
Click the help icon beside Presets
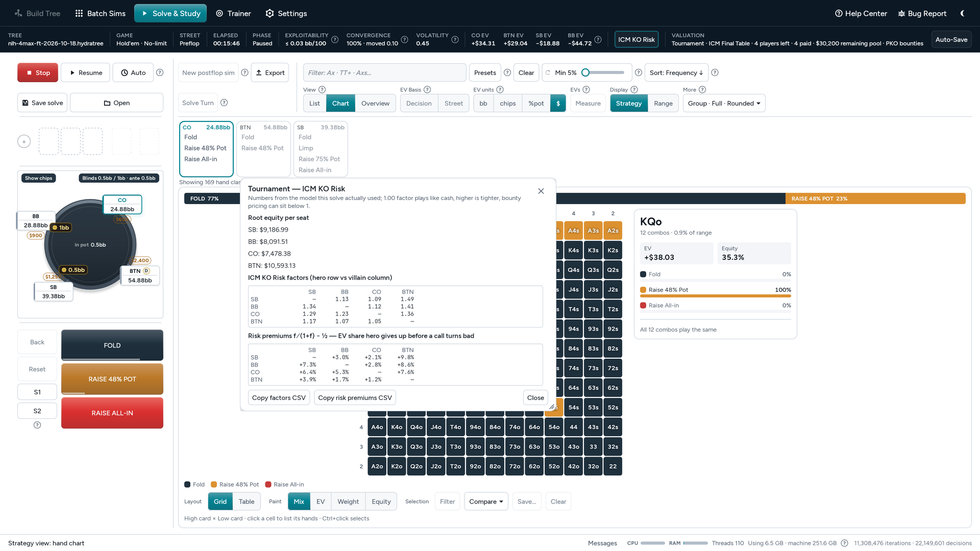point(507,72)
